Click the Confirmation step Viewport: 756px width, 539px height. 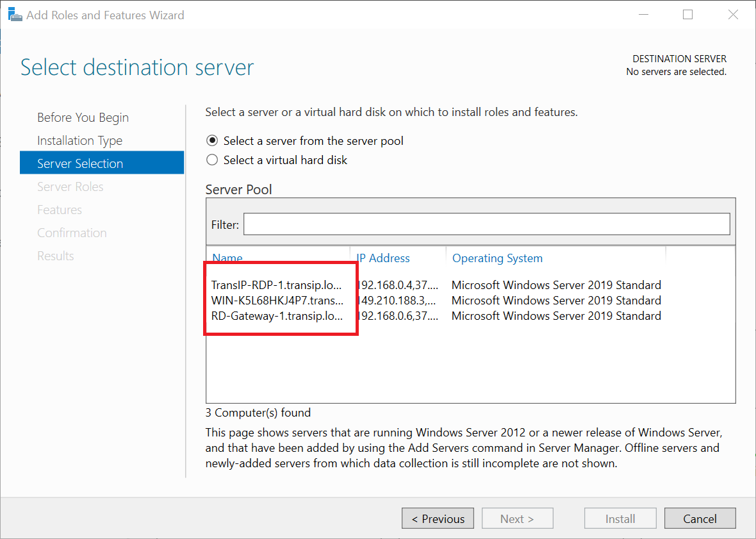pos(72,233)
